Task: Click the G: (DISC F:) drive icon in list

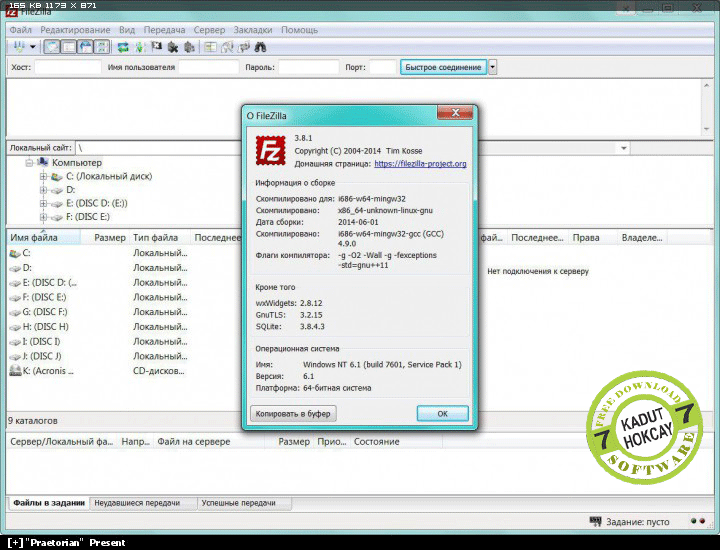Action: point(15,313)
